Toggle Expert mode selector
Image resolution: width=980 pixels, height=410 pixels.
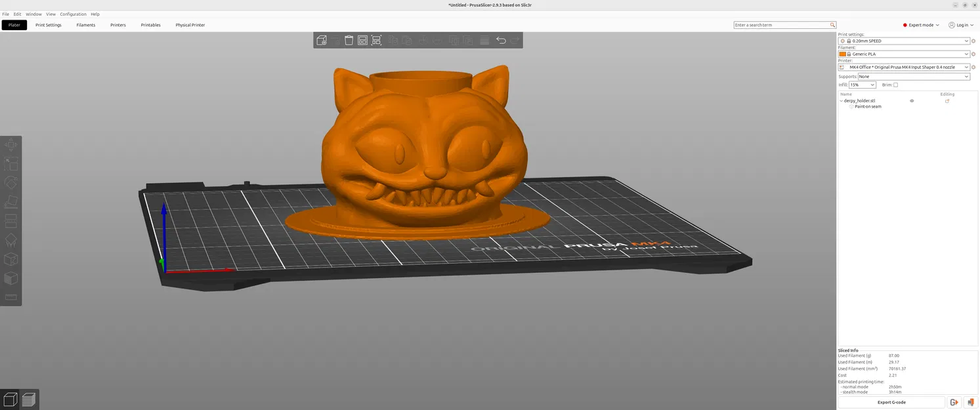pos(922,25)
